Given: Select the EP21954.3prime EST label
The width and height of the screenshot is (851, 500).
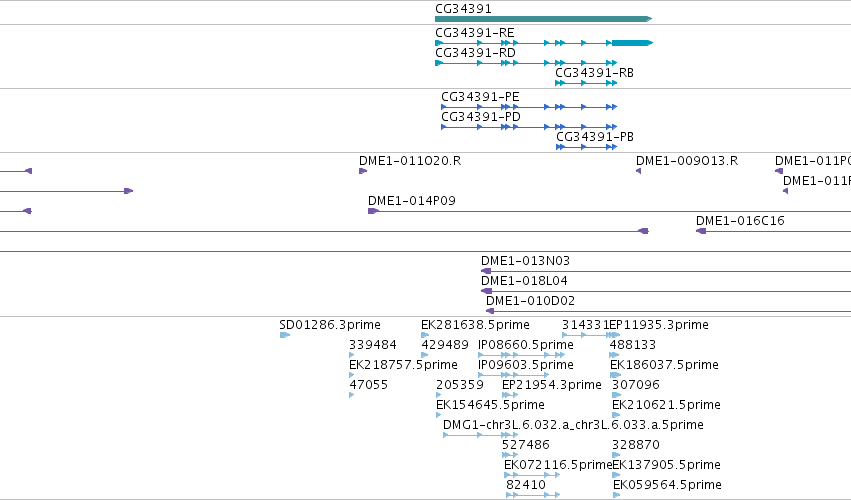Looking at the screenshot, I should (x=552, y=385).
